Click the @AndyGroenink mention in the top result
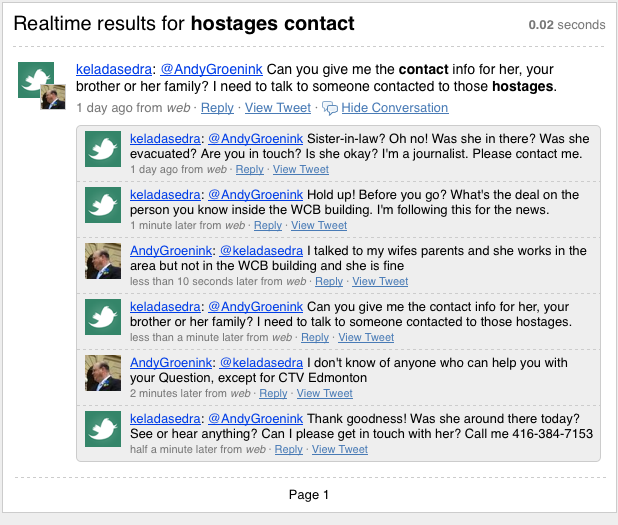618x525 pixels. (x=205, y=72)
